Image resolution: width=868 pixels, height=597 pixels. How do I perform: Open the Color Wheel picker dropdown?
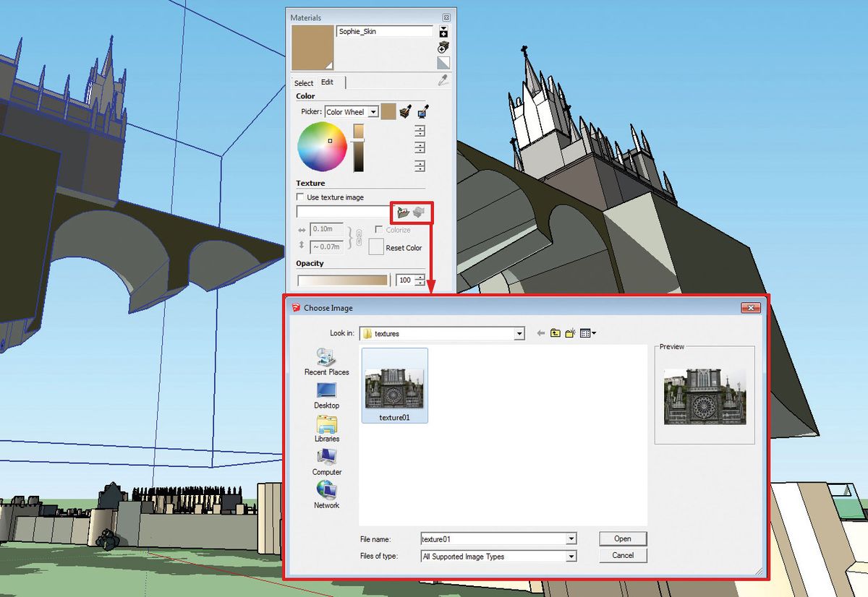374,112
